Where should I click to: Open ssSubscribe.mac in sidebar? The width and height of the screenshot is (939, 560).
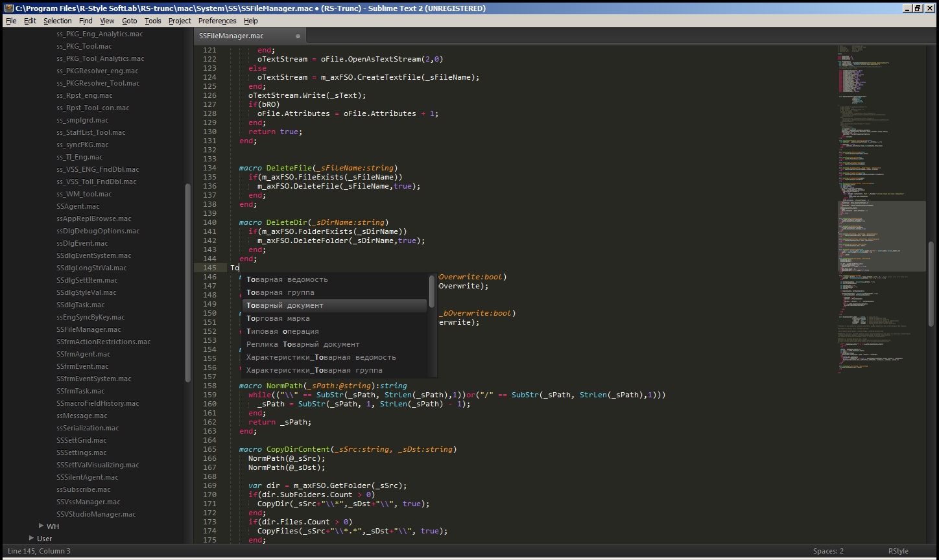(x=84, y=489)
